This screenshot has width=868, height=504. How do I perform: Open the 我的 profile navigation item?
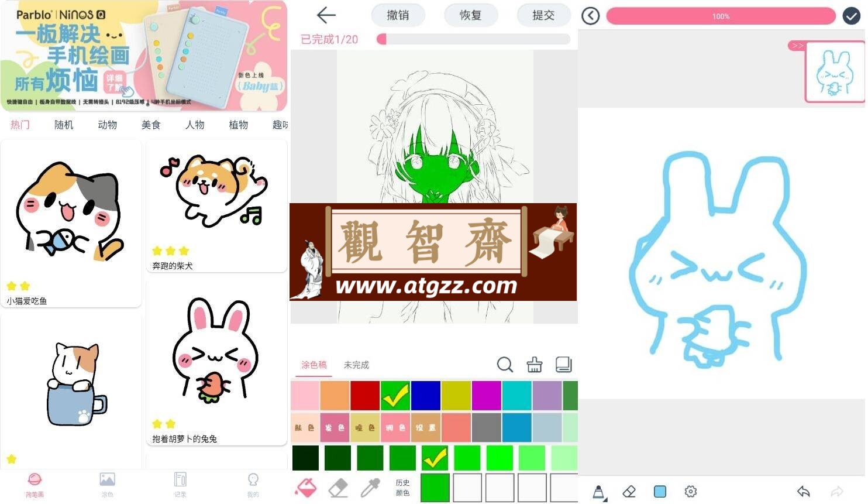(x=253, y=485)
